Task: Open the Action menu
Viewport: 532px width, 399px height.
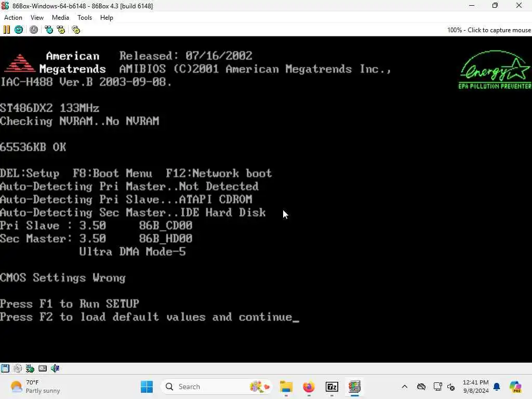Action: [13, 18]
